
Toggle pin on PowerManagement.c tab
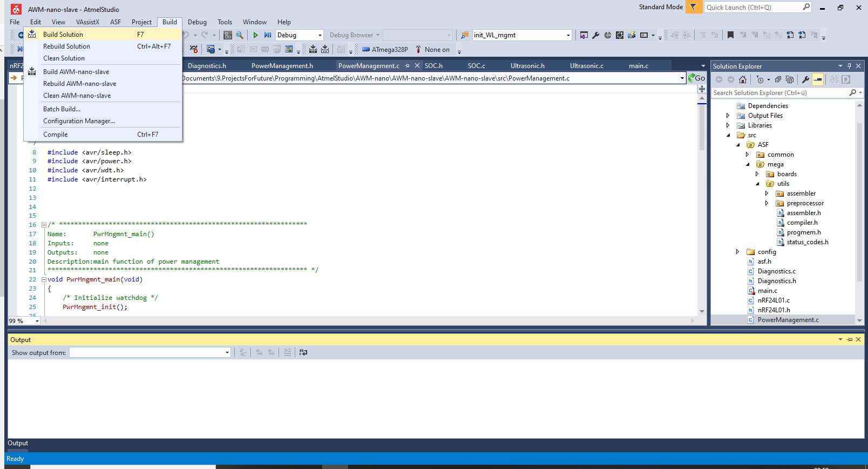tap(408, 66)
